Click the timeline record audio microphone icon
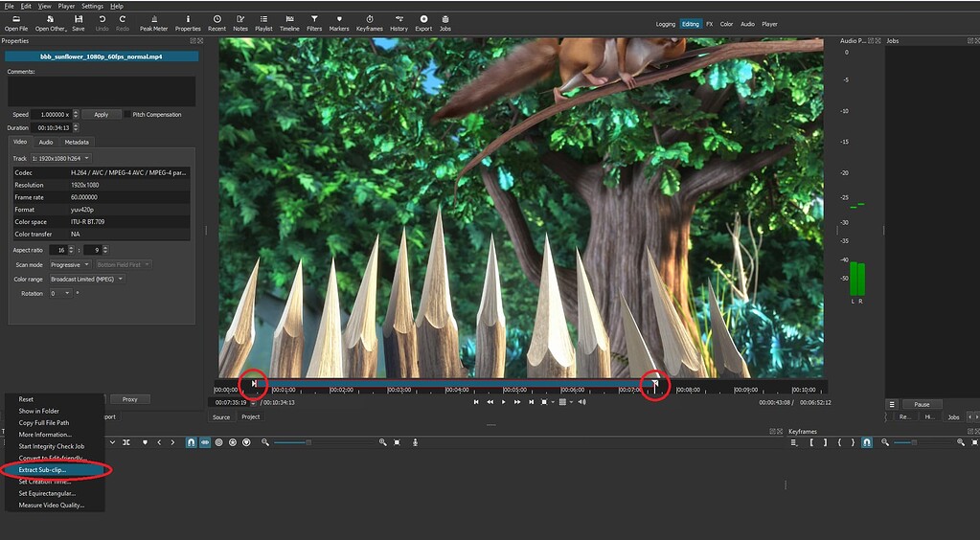Image resolution: width=980 pixels, height=540 pixels. [x=415, y=442]
